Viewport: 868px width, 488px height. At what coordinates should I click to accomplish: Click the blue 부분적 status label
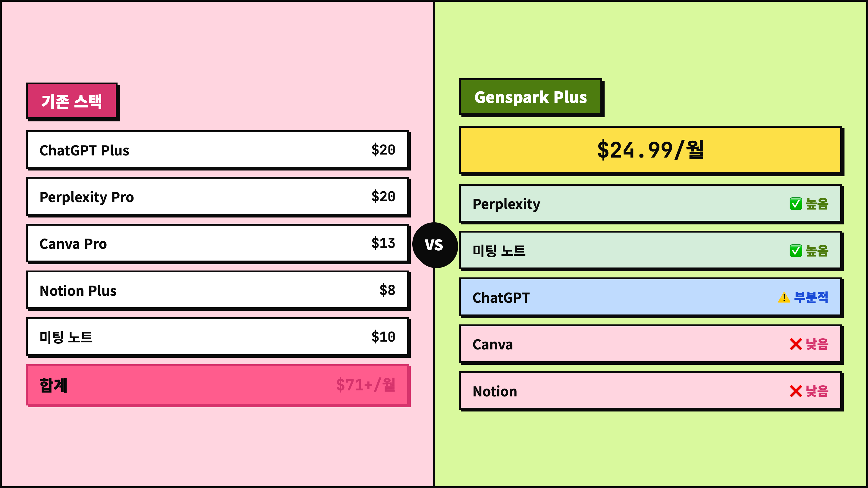pyautogui.click(x=811, y=297)
